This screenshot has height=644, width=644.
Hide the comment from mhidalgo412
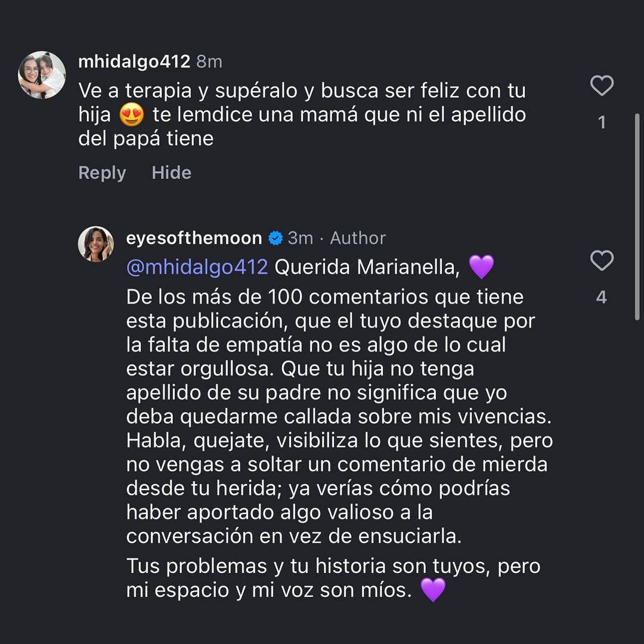171,173
